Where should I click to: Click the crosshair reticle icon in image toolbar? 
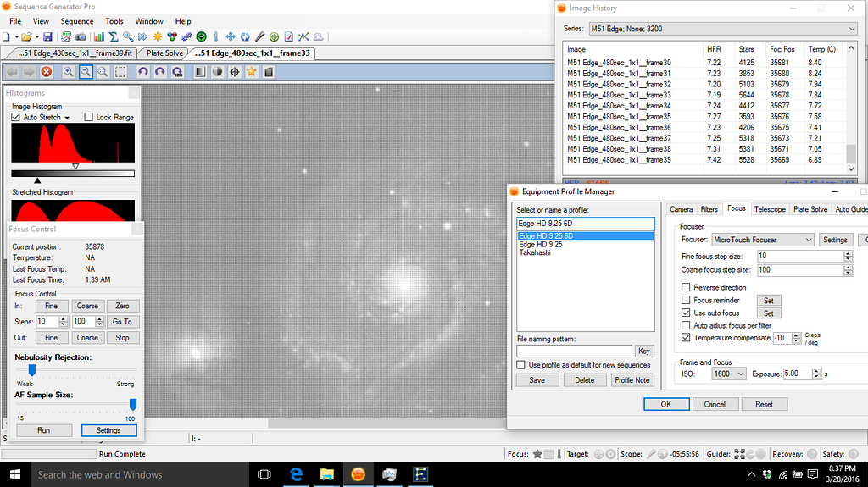[235, 72]
